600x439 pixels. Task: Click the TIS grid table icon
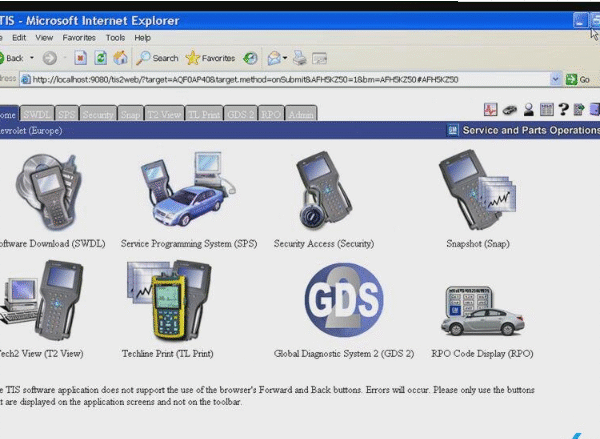(x=546, y=109)
